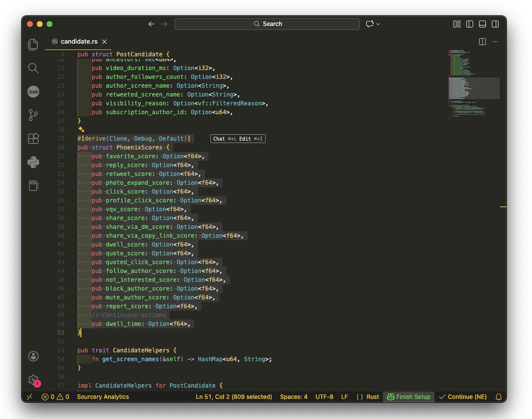
Task: Open Go to Line from Ln 51, Col 2
Action: [234, 397]
